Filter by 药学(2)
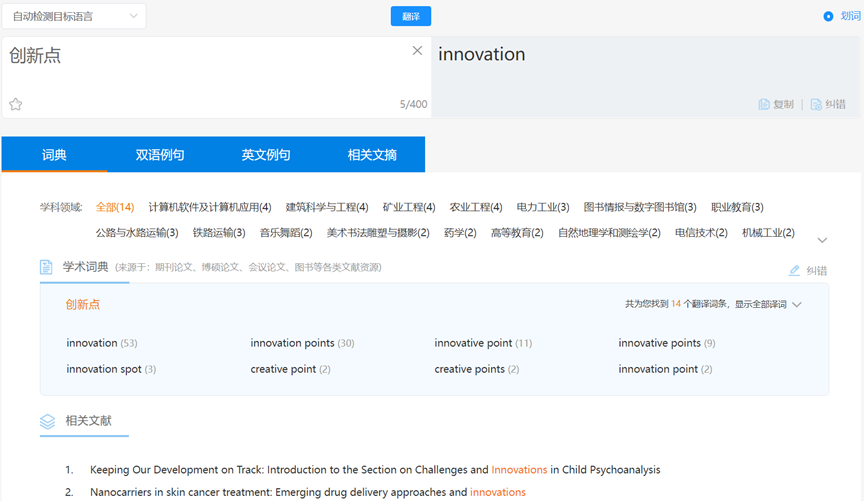864x501 pixels. pyautogui.click(x=460, y=233)
